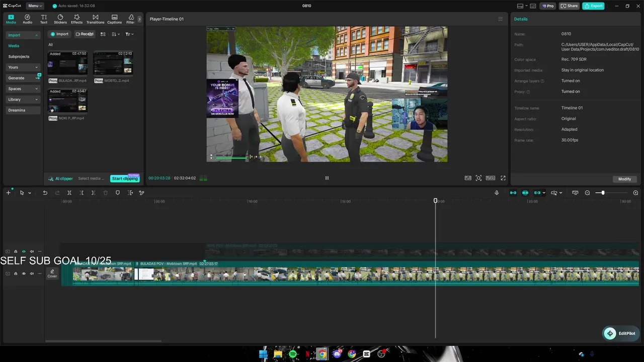644x362 pixels.
Task: Click the add track plus icon
Action: tap(8, 193)
